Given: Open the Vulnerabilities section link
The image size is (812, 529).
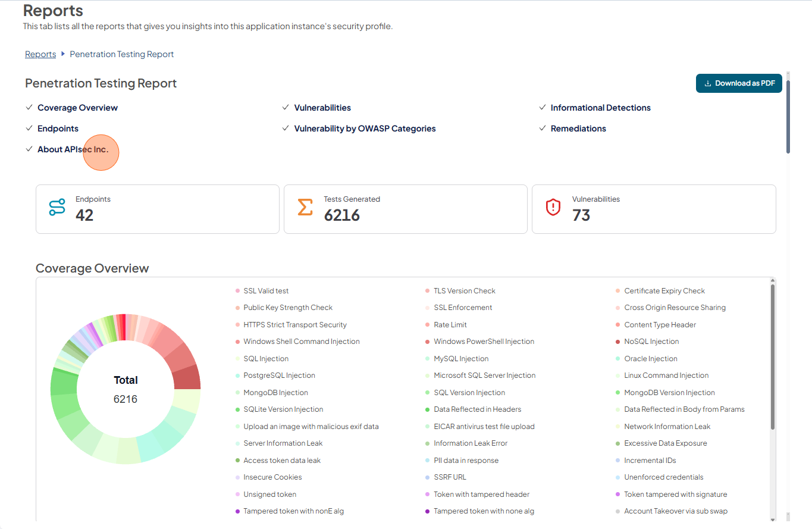Looking at the screenshot, I should point(322,108).
